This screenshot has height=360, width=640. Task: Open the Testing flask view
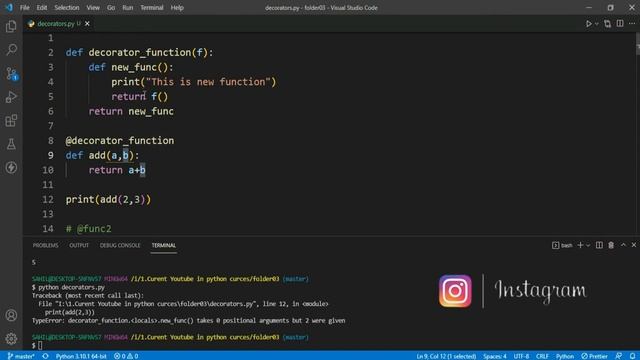pyautogui.click(x=11, y=144)
